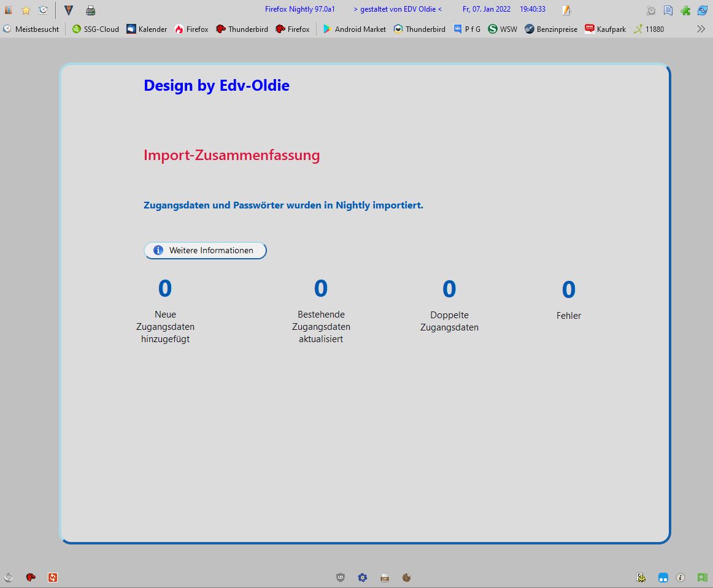Click the blue square two-dots icon
The height and width of the screenshot is (588, 713).
tap(663, 578)
